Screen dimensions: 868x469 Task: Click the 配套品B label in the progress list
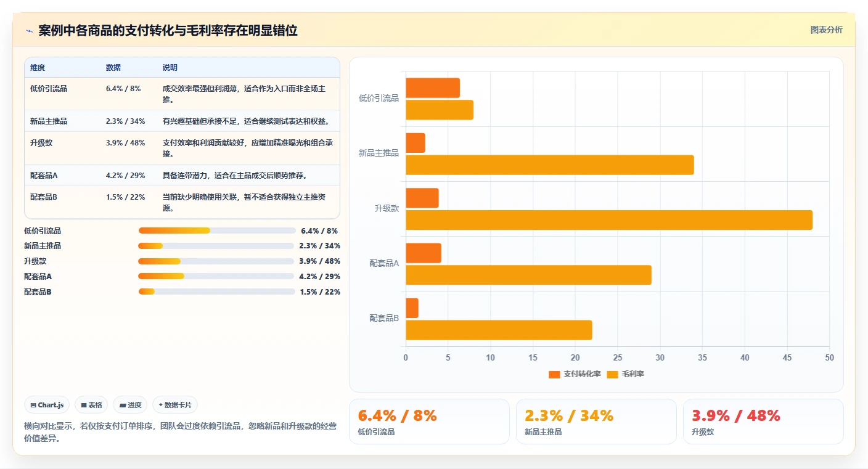coord(38,292)
